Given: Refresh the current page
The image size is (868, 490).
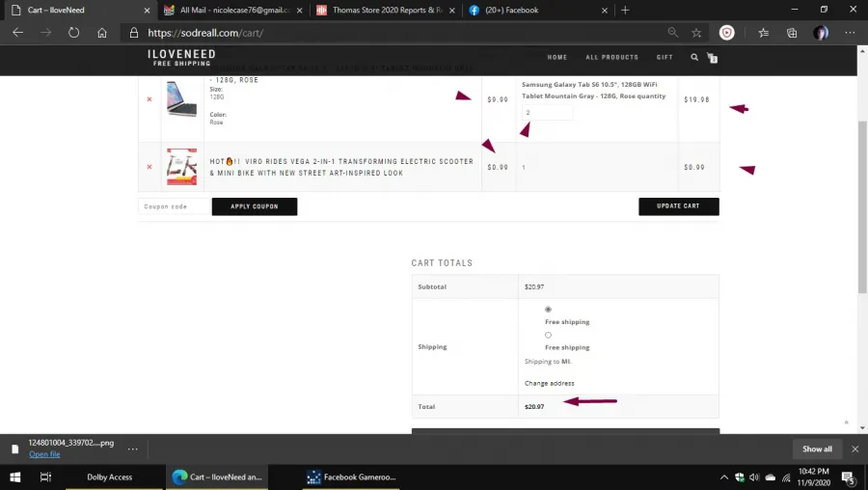Looking at the screenshot, I should (x=73, y=33).
